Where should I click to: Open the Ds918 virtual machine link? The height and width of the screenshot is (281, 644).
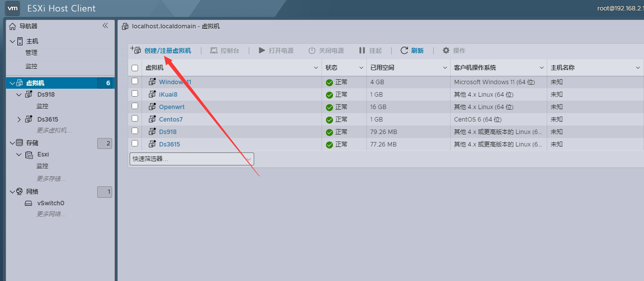coord(168,132)
